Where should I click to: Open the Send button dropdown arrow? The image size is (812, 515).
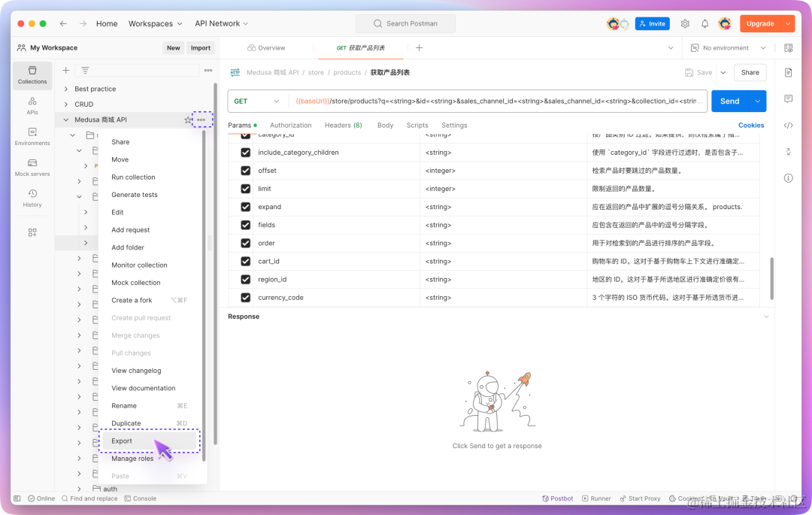pos(757,101)
